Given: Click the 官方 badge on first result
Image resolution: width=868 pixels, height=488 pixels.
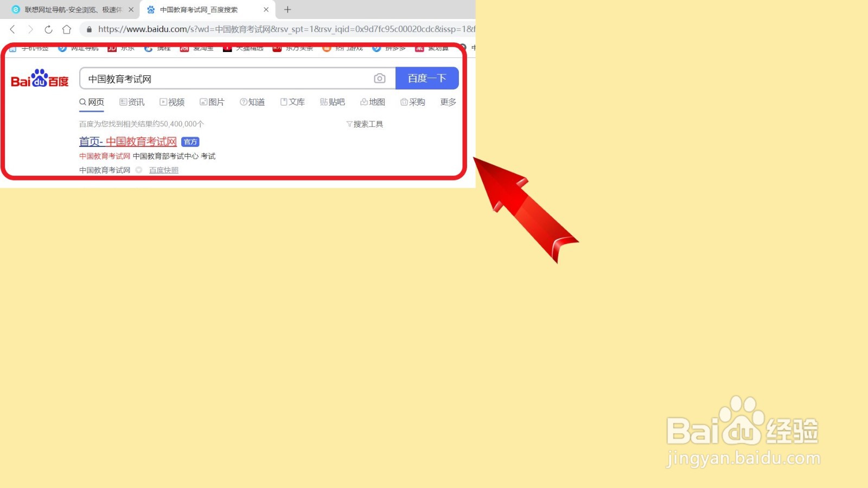Looking at the screenshot, I should [190, 142].
